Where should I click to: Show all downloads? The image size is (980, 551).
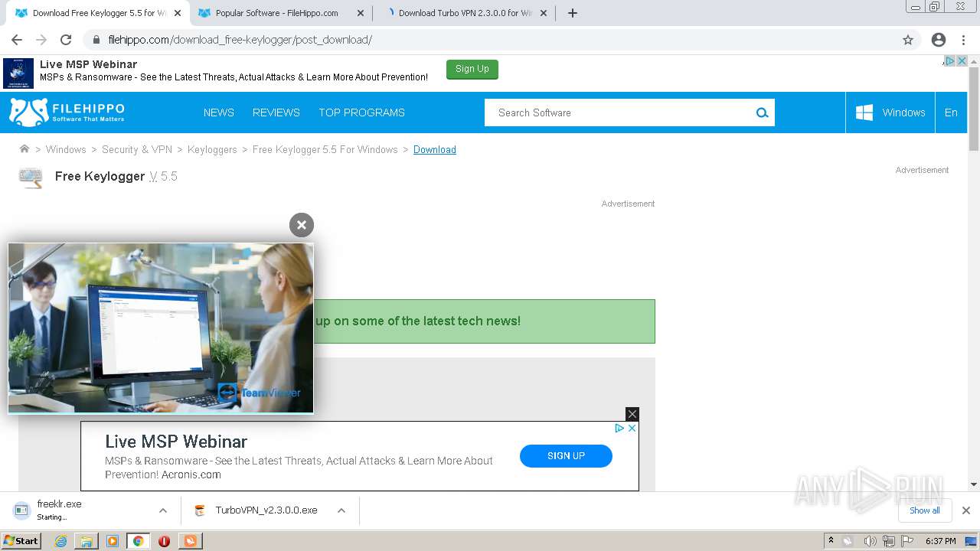coord(925,510)
